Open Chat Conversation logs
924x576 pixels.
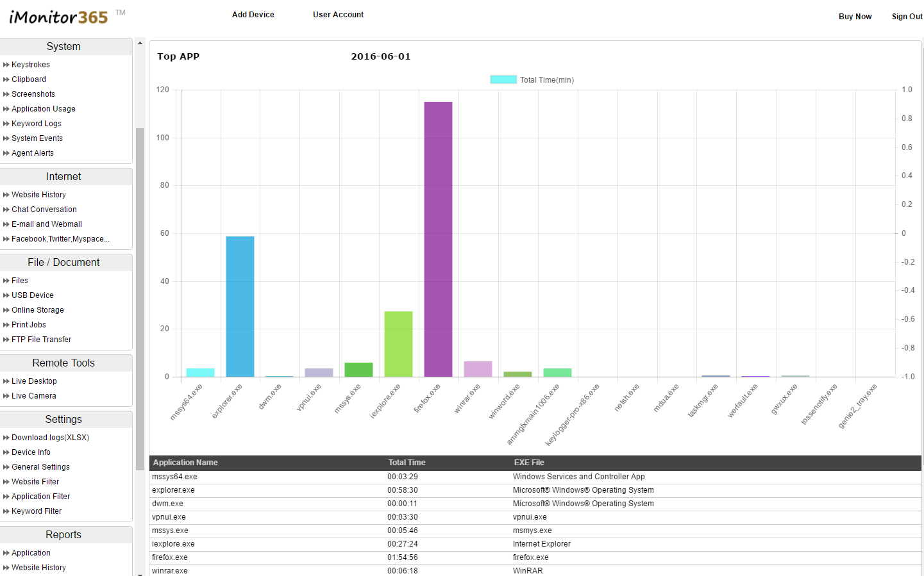coord(44,209)
